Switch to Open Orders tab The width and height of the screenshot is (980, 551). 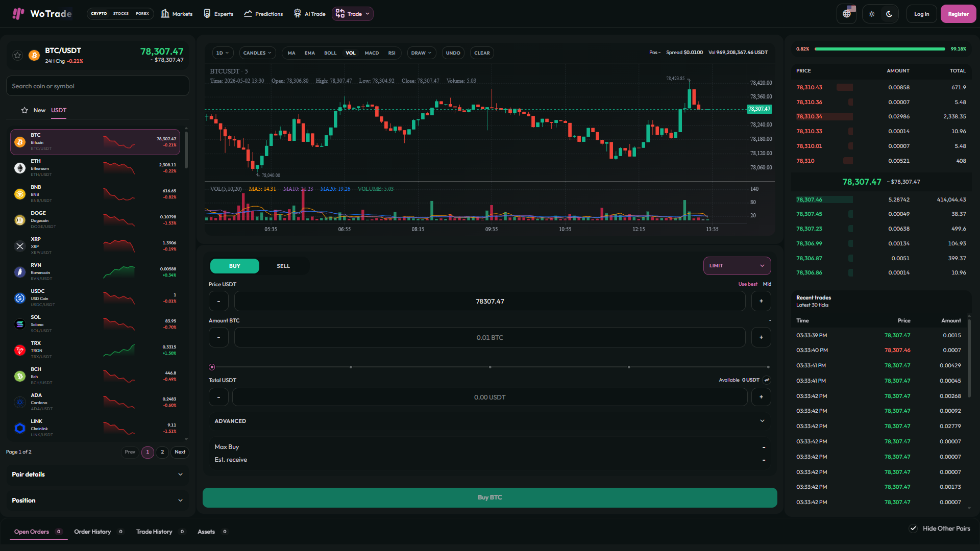pyautogui.click(x=38, y=532)
